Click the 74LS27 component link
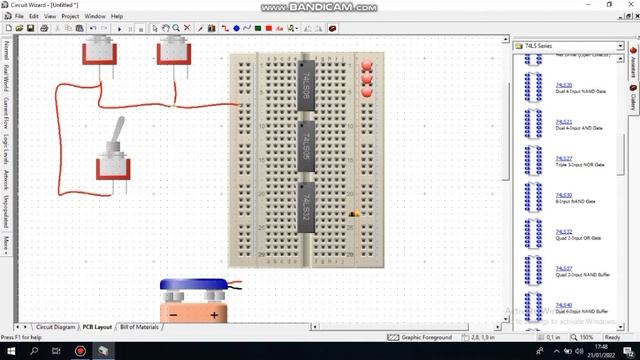Image resolution: width=640 pixels, height=360 pixels. click(564, 158)
